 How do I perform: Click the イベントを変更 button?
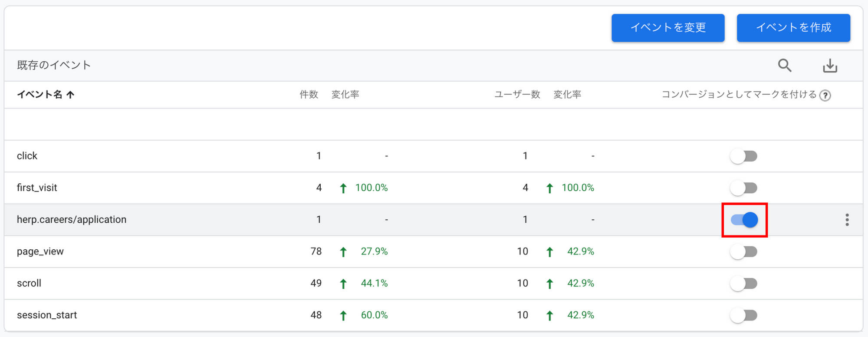[667, 28]
